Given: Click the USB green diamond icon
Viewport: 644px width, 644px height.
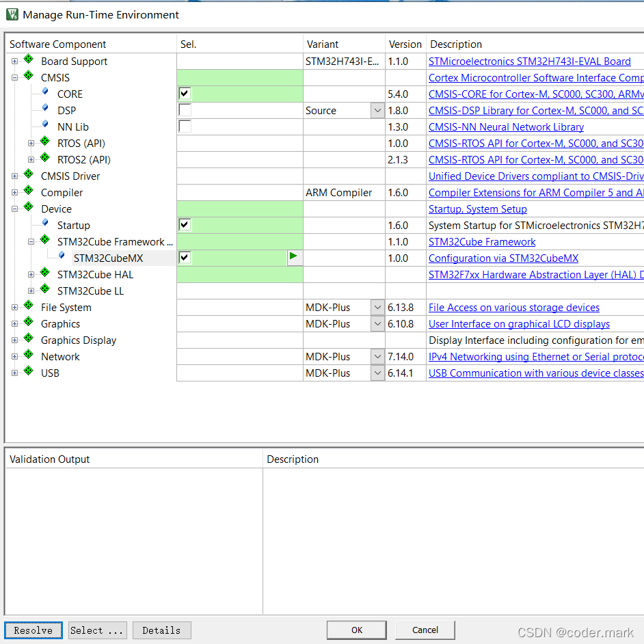Looking at the screenshot, I should pyautogui.click(x=28, y=371).
